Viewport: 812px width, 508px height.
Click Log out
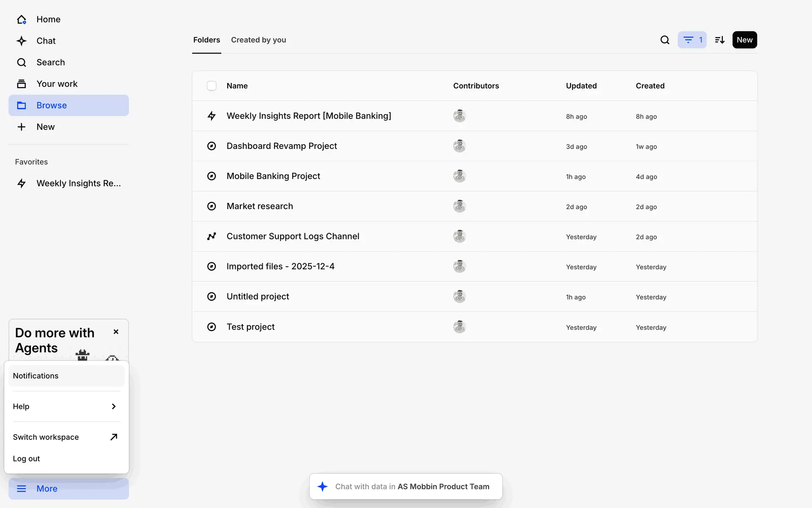pos(26,458)
